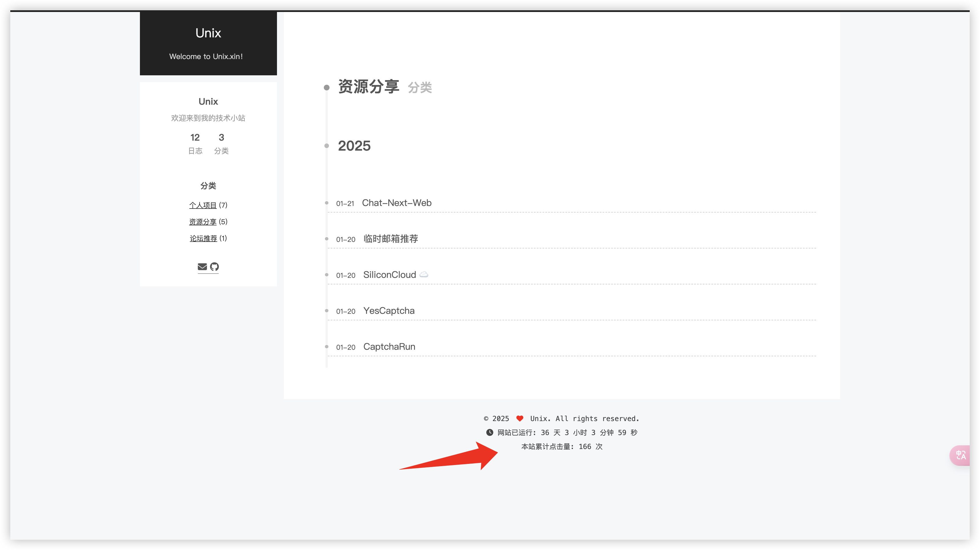Click the red heart in the copyright line
Screen dimensions: 980x550
click(520, 418)
